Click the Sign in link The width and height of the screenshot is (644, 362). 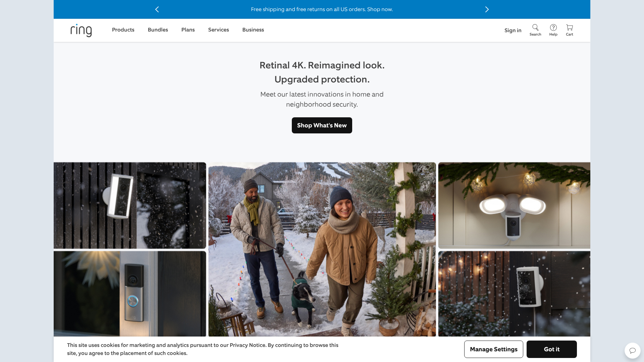tap(513, 31)
